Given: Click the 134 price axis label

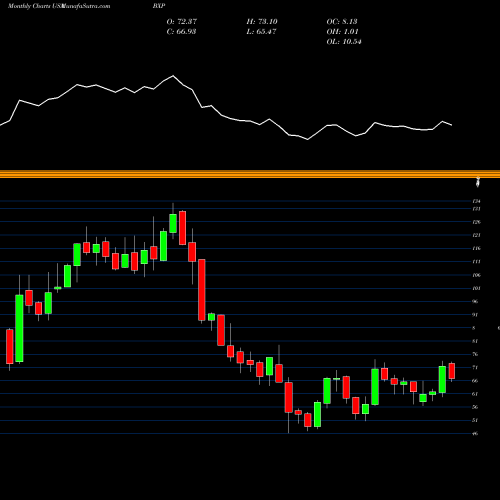Looking at the screenshot, I should pyautogui.click(x=477, y=201).
